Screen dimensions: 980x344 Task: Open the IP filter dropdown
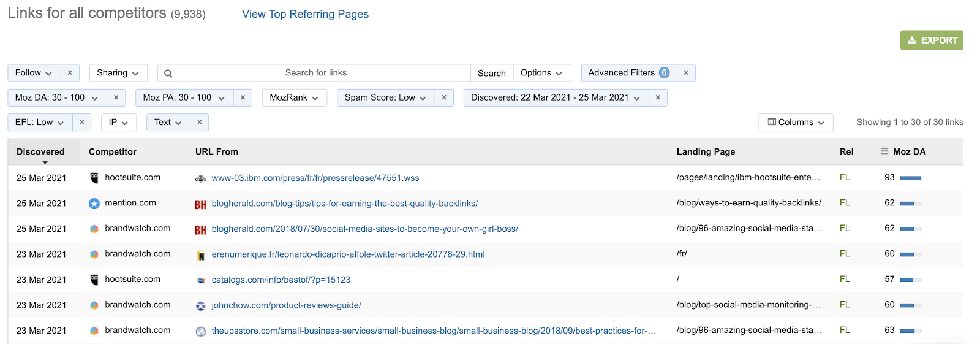point(119,123)
